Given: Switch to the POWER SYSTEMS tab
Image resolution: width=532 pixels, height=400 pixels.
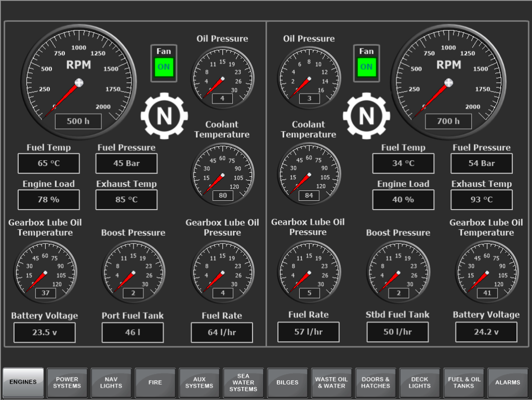Looking at the screenshot, I should click(67, 382).
